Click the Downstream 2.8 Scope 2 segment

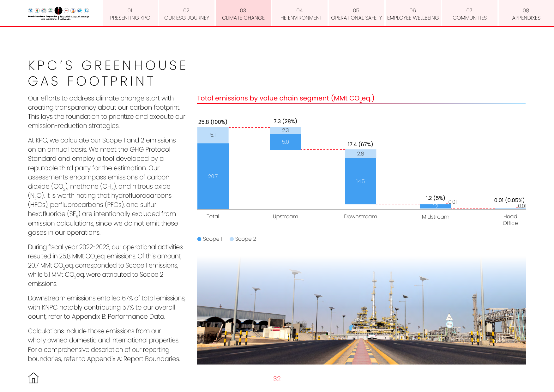coord(360,154)
